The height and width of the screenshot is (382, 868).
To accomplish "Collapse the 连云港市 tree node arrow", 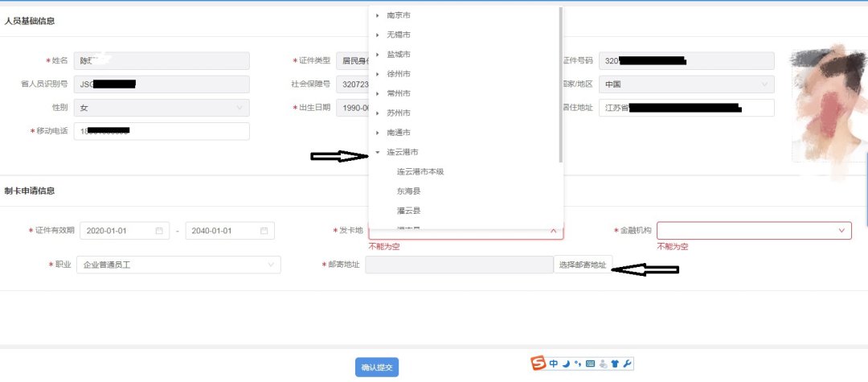I will [x=377, y=152].
